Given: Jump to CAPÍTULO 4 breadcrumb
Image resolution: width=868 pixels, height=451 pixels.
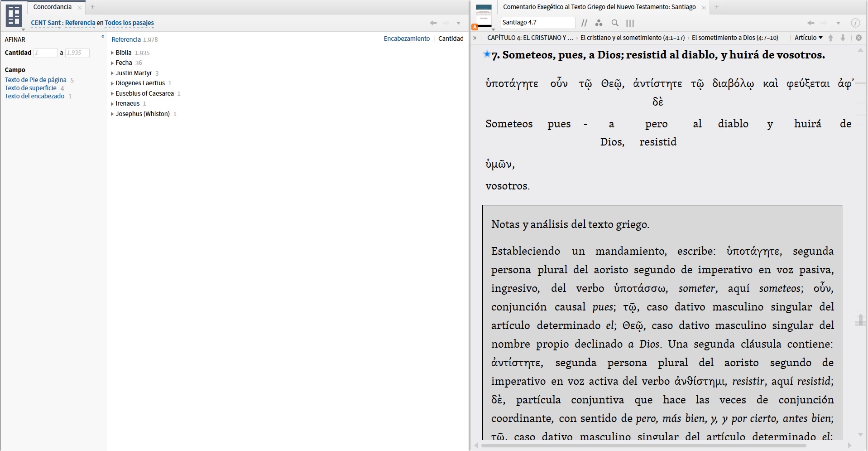Looking at the screenshot, I should click(x=530, y=38).
